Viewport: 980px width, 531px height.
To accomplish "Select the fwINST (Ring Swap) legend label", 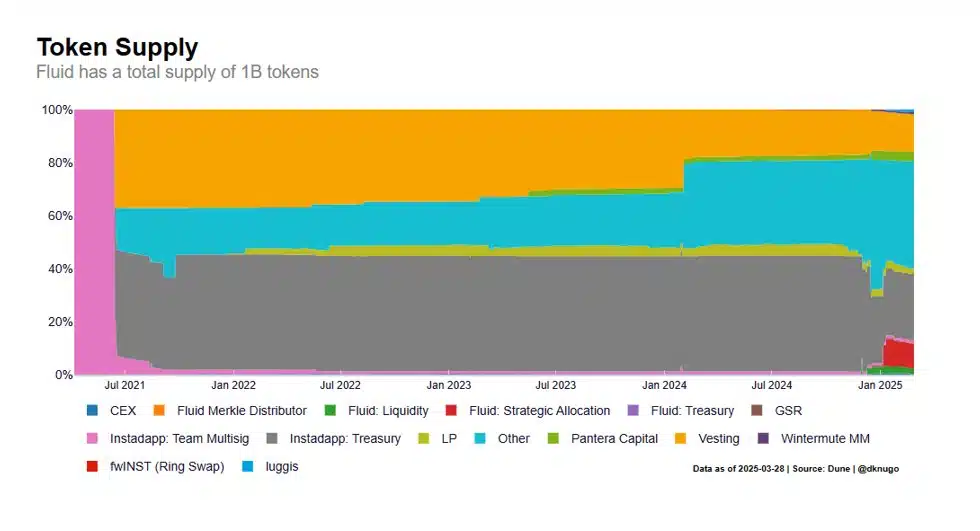I will [x=166, y=466].
